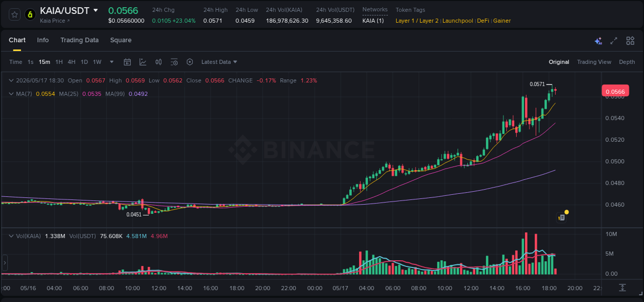Expand more time intervals dropdown arrow

pos(112,62)
